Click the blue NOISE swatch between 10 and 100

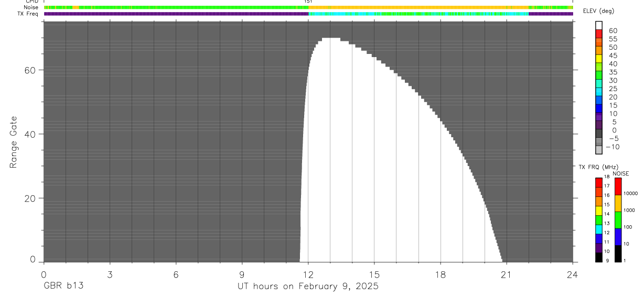(618, 237)
